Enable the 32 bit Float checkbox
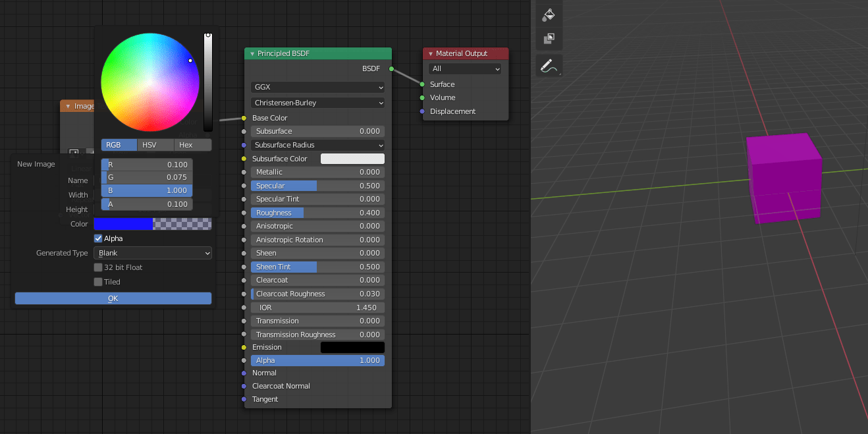 [x=98, y=267]
